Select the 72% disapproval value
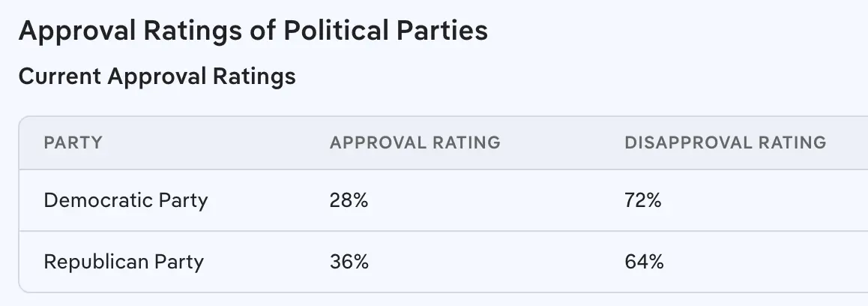The image size is (868, 306). click(643, 201)
